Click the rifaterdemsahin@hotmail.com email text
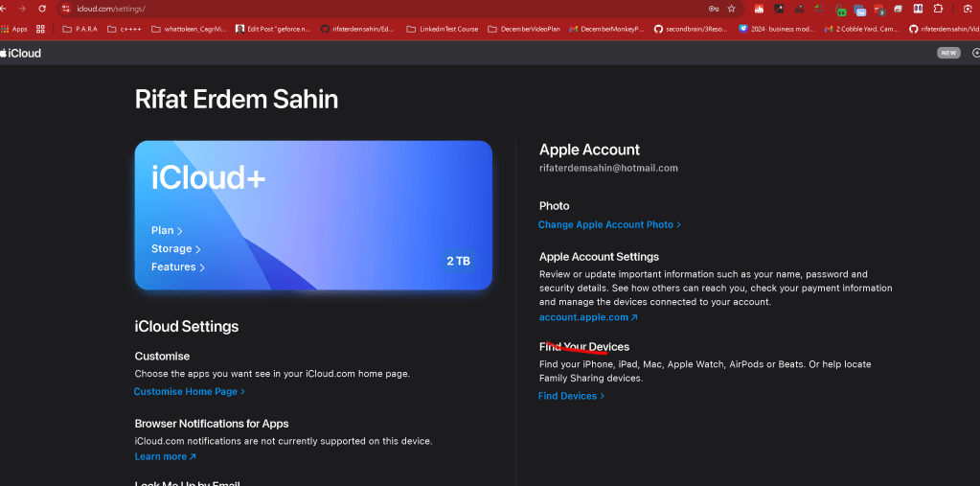This screenshot has width=980, height=486. 608,169
